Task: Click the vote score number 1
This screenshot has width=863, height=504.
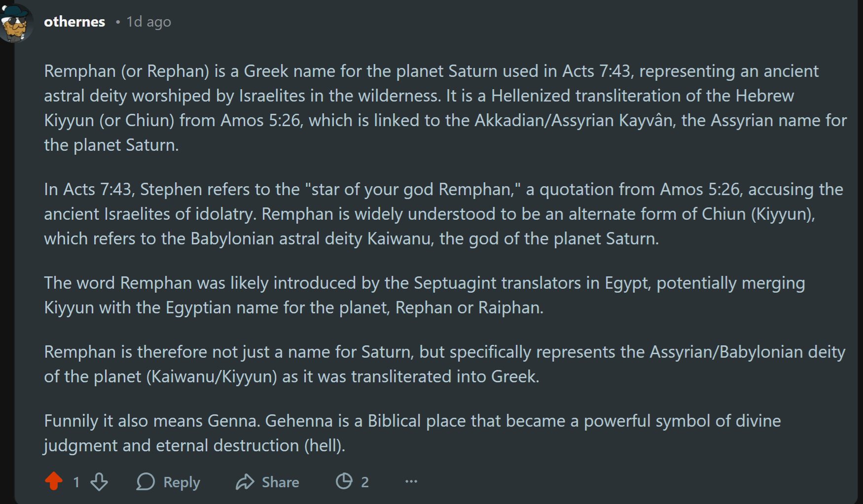Action: coord(76,482)
